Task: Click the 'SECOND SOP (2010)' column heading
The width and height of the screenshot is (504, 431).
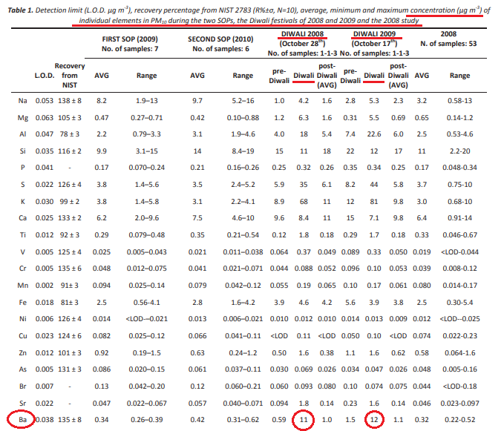Action: [220, 39]
